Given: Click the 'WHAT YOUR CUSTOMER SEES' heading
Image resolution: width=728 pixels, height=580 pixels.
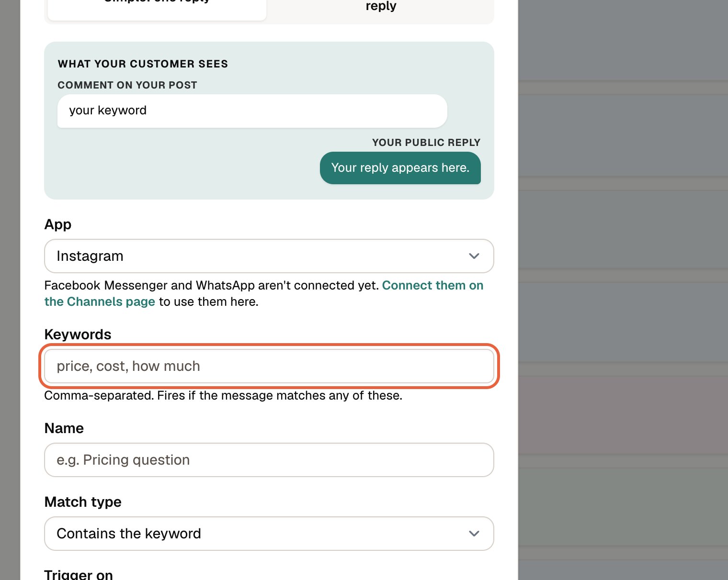Looking at the screenshot, I should click(143, 64).
